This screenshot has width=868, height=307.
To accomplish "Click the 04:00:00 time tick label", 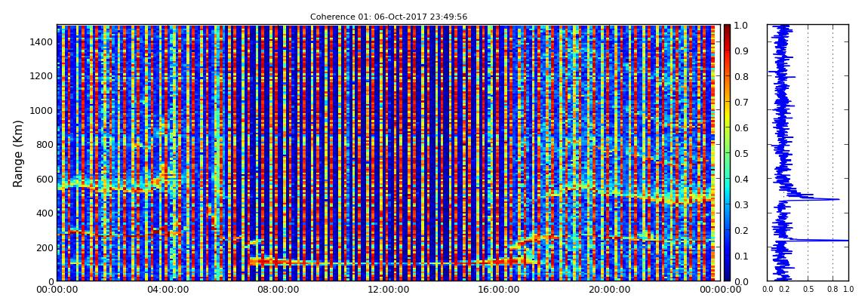I will 167,290.
